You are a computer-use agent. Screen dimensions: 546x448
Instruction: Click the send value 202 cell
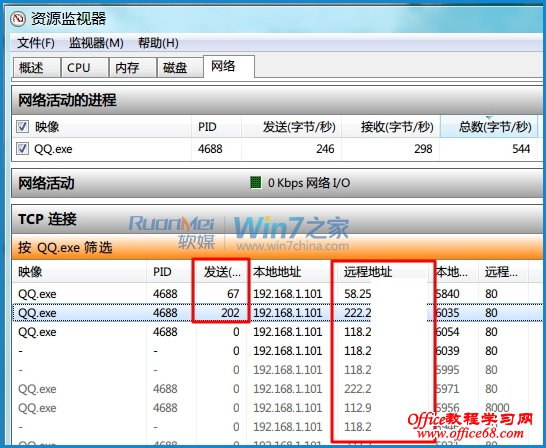click(x=230, y=313)
